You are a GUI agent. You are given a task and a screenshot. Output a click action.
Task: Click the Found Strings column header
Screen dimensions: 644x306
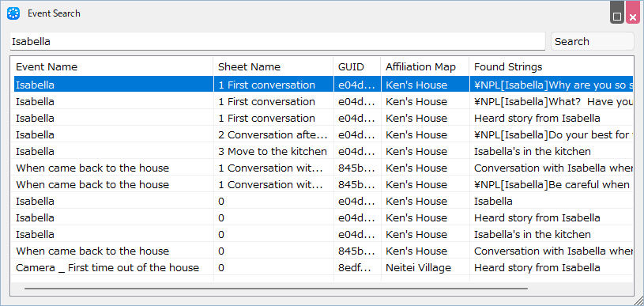pyautogui.click(x=552, y=66)
